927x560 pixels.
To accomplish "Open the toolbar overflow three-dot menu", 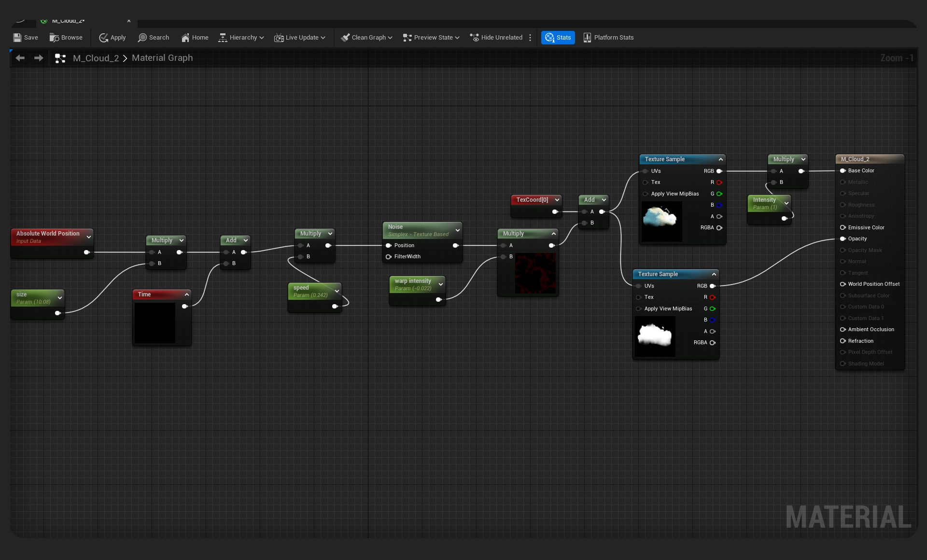I will pos(530,38).
